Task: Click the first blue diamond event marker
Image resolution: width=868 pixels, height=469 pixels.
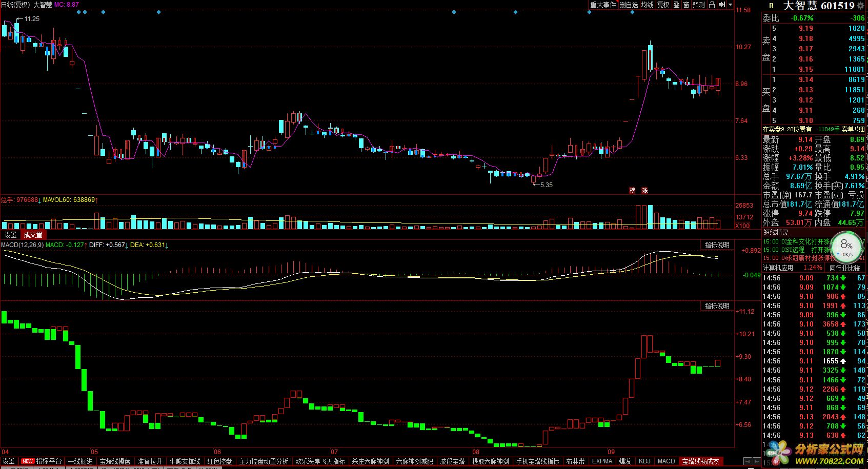Action: click(78, 12)
